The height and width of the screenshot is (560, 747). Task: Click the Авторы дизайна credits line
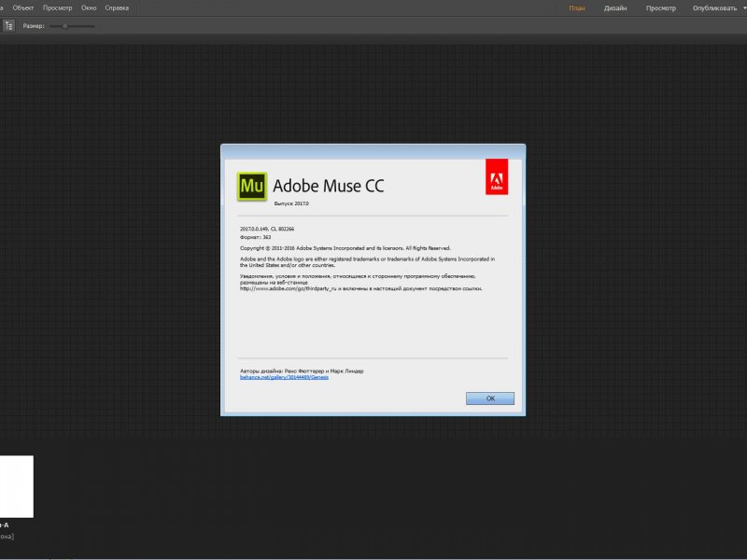302,371
